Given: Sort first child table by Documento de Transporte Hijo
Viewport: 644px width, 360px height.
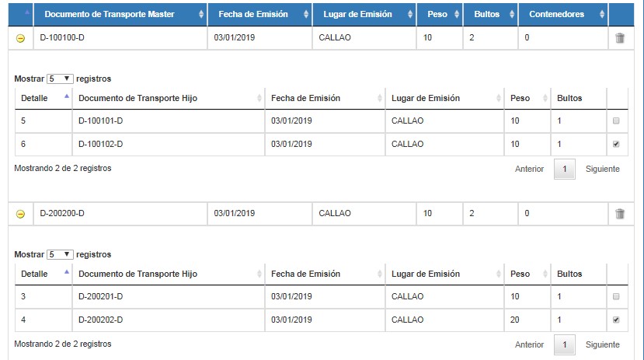Looking at the screenshot, I should (169, 98).
